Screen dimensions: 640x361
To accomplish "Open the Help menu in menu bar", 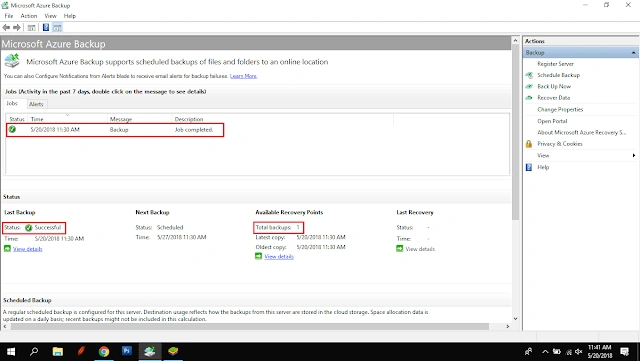I will click(70, 16).
